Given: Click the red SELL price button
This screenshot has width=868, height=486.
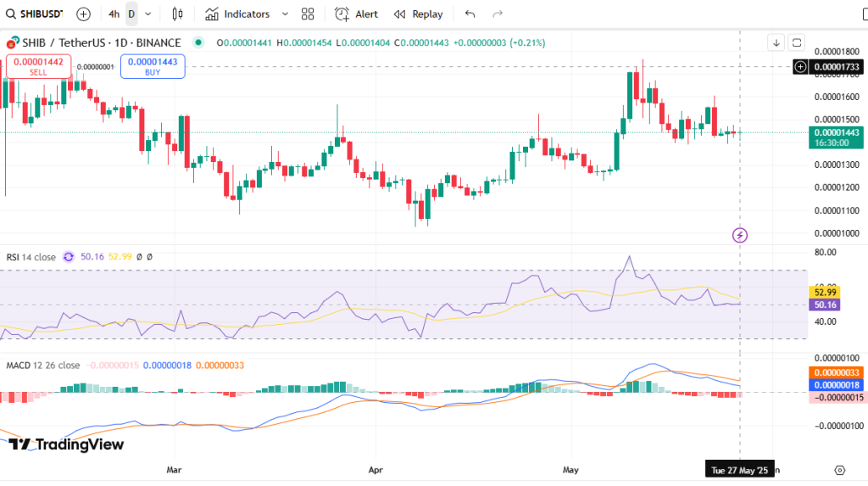Looking at the screenshot, I should pos(38,67).
